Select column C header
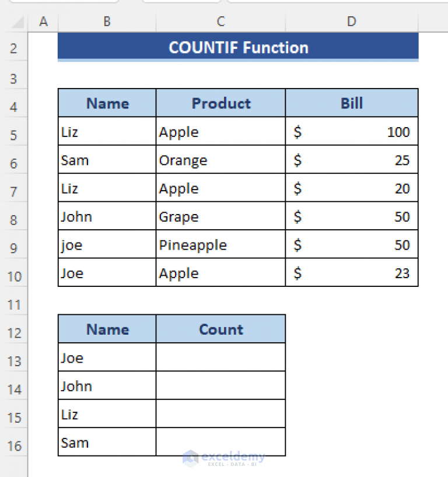 220,22
